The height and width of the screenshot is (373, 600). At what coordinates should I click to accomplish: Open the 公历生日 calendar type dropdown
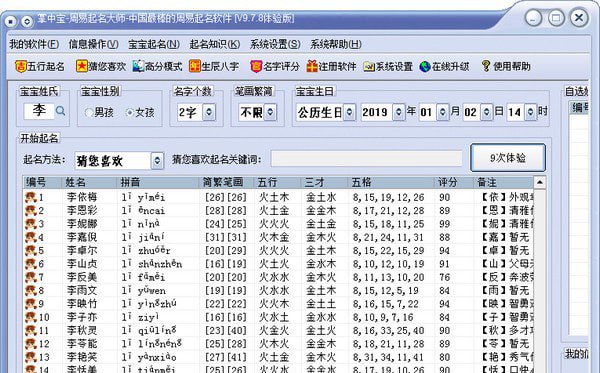click(349, 112)
